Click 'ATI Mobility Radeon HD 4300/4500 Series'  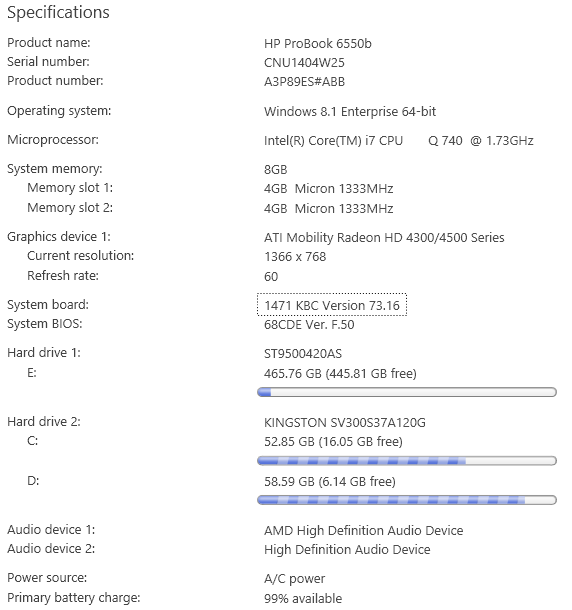click(x=384, y=238)
